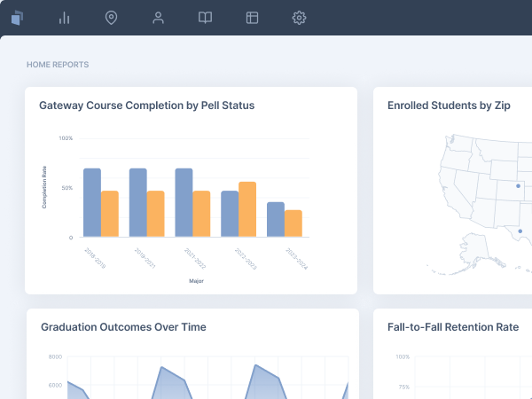
Task: Click the HOME REPORTS breadcrumb
Action: pos(58,65)
